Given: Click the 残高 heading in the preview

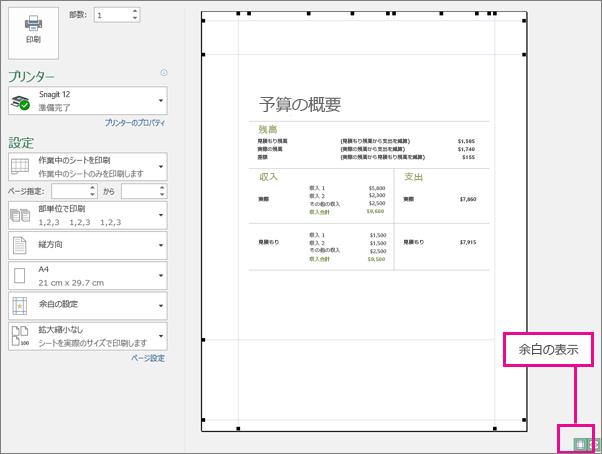Looking at the screenshot, I should pyautogui.click(x=268, y=129).
